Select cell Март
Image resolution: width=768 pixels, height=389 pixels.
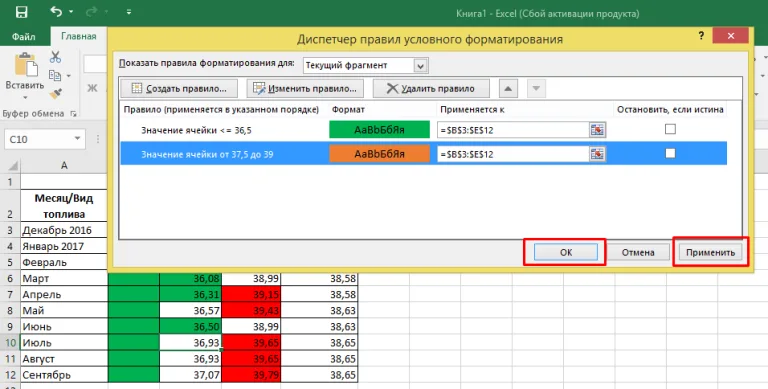64,278
